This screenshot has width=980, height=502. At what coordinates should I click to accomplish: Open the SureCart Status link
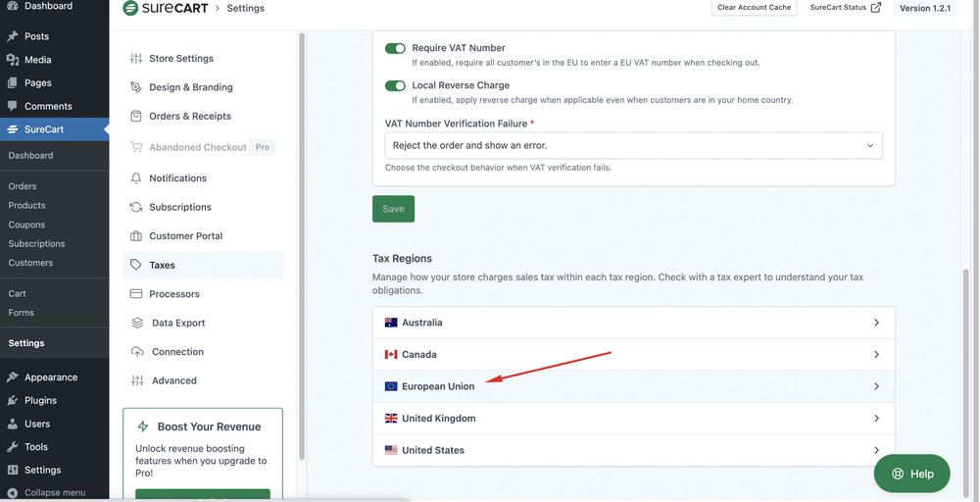845,8
